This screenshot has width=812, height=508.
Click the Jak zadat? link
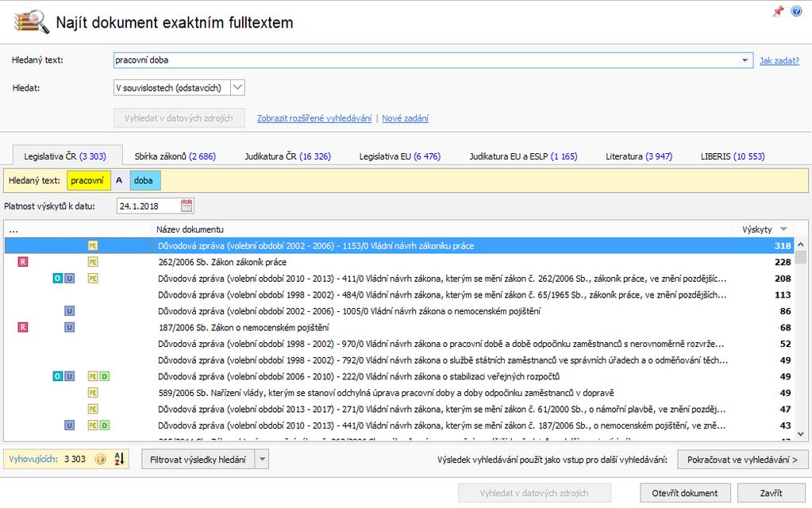pos(779,60)
